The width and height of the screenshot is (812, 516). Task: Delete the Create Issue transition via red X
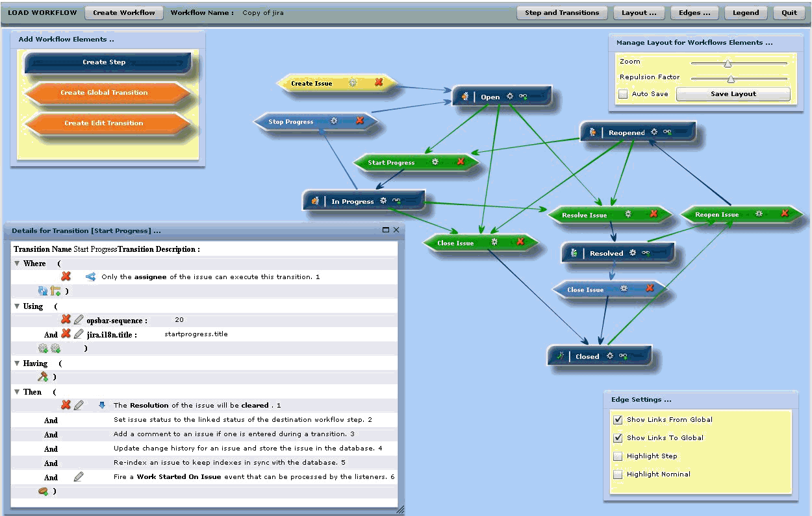tap(379, 83)
